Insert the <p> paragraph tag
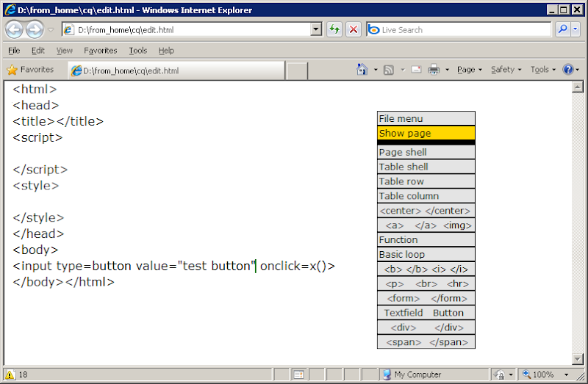588x384 pixels. pos(395,283)
